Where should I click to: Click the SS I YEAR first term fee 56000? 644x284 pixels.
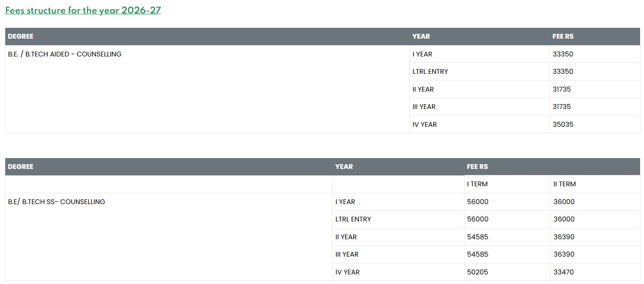[x=478, y=202]
